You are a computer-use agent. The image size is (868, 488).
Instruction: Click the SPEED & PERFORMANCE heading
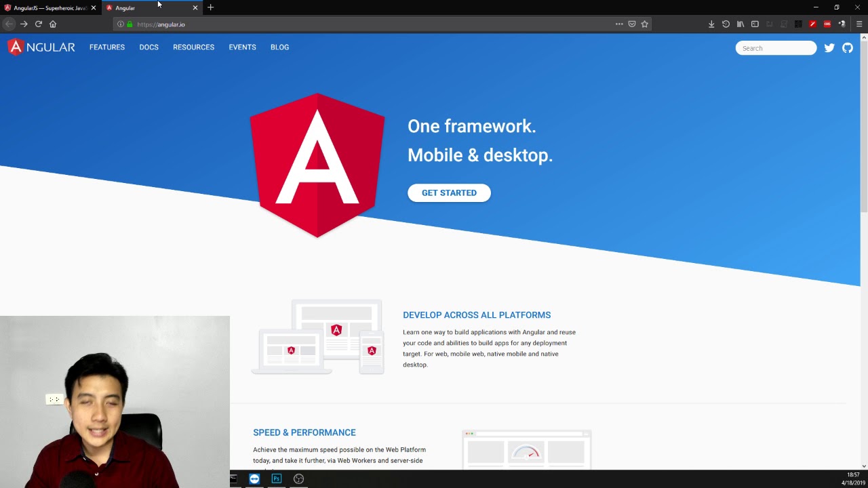pyautogui.click(x=304, y=432)
